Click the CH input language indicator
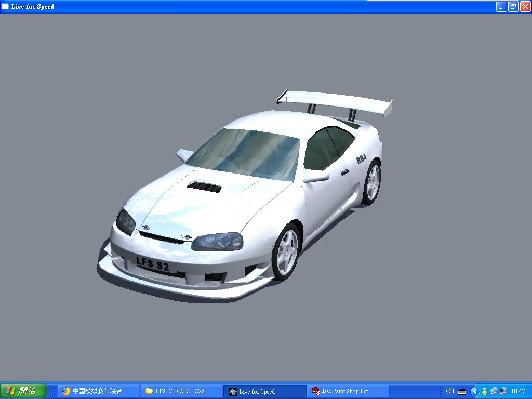The image size is (532, 399). click(450, 391)
